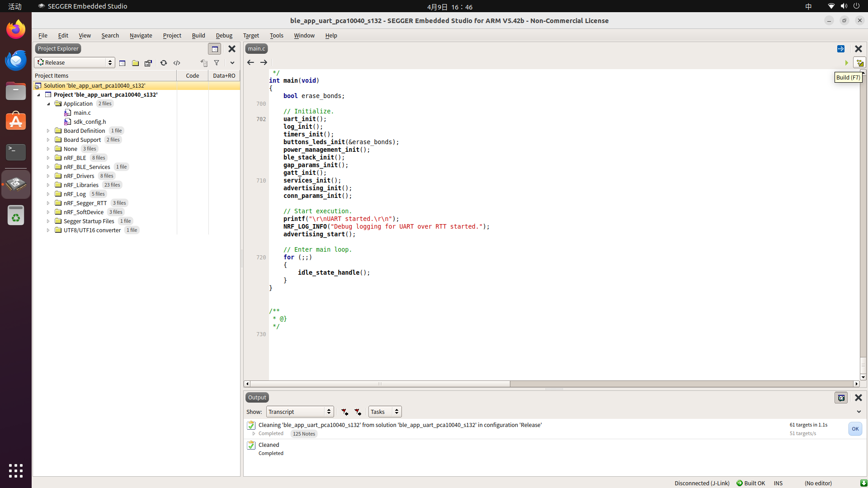Click the yellow folder icon in the explorer toolbar
This screenshot has width=868, height=488.
coord(135,63)
